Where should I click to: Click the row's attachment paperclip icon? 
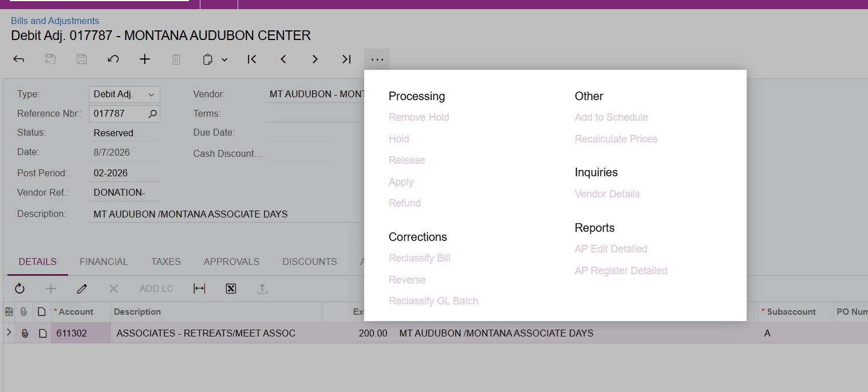pyautogui.click(x=25, y=333)
